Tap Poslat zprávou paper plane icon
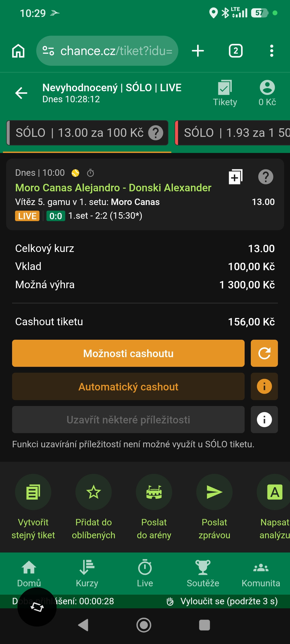 [214, 492]
